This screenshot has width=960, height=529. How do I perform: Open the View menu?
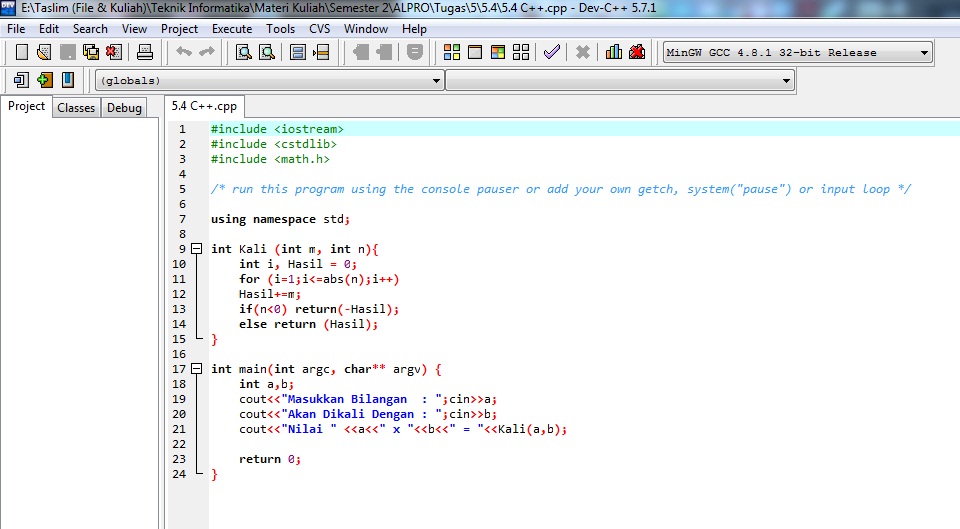[x=134, y=29]
